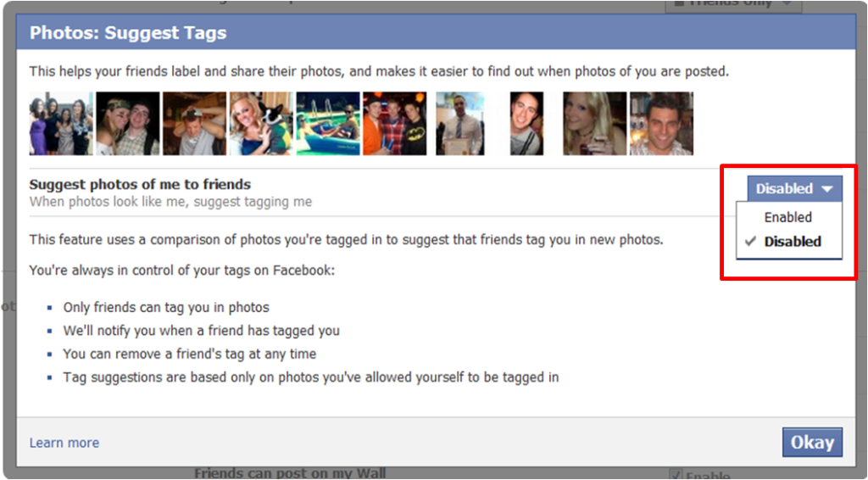Click thumbnail of couple with camo headband
The height and width of the screenshot is (480, 868).
pos(128,124)
